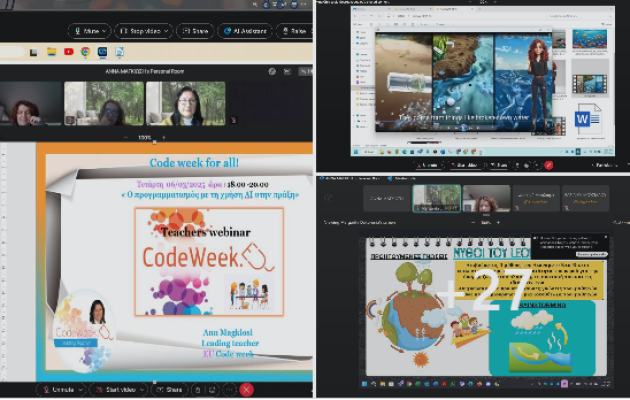
Task: Open the Task View icon in the taskbar
Action: pyautogui.click(x=34, y=52)
